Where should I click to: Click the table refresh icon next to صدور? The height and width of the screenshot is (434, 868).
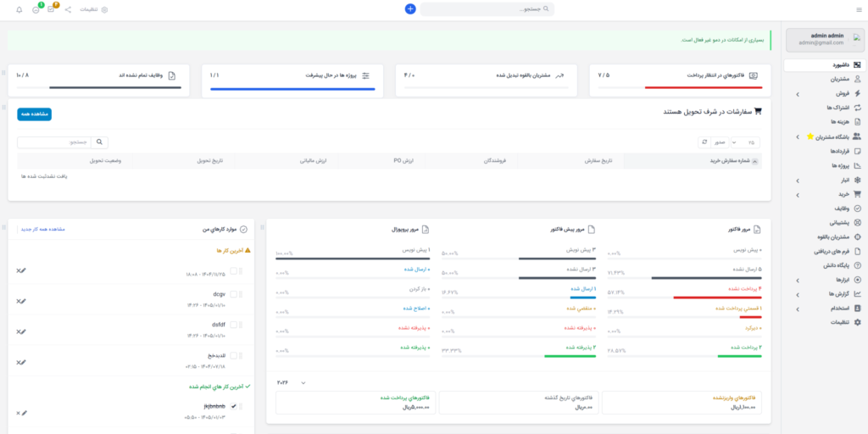704,142
